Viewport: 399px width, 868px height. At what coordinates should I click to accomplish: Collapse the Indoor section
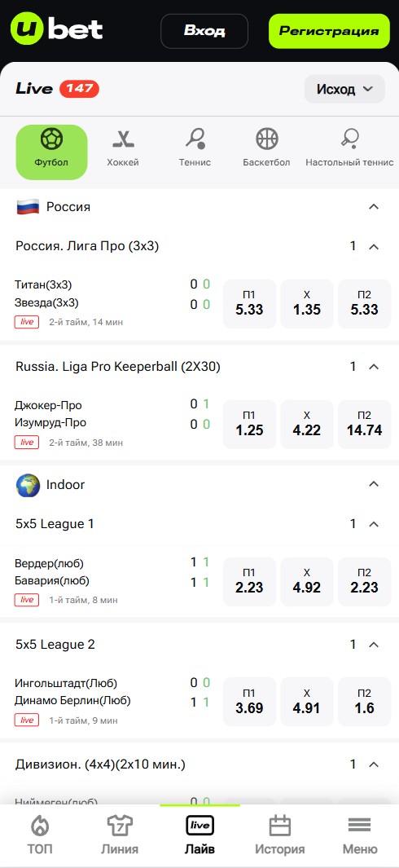click(374, 484)
